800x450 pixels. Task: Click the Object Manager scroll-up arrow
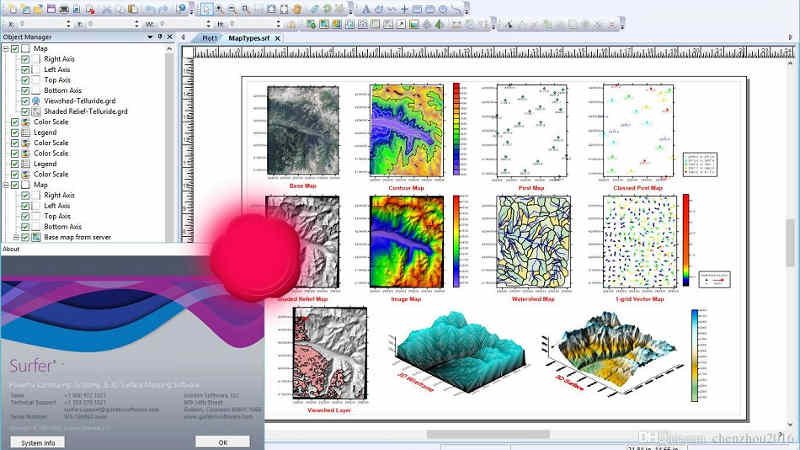169,48
